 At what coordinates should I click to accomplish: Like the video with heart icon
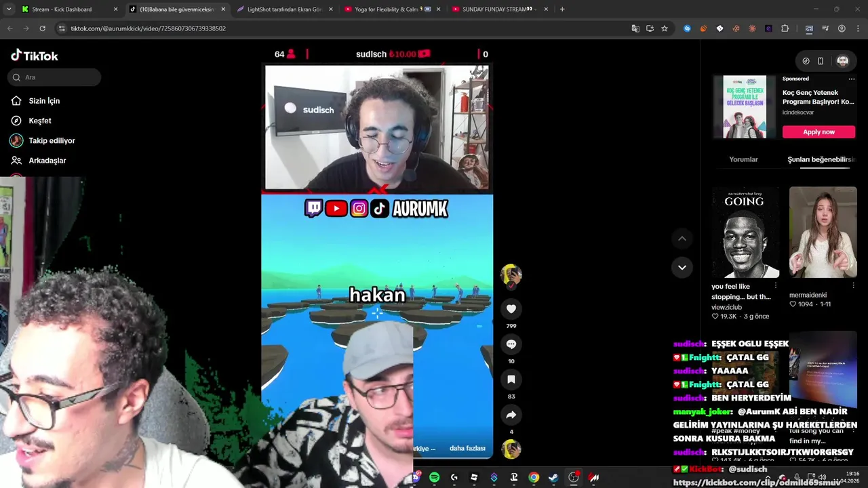(511, 309)
